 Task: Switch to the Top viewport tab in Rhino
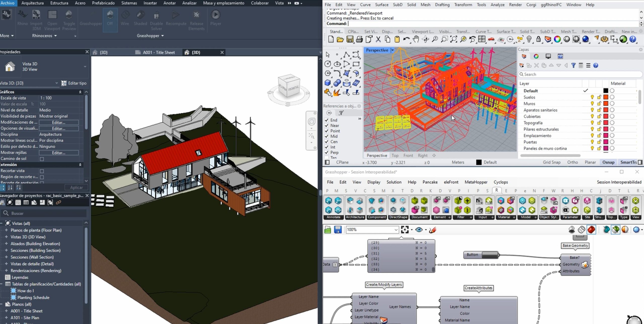tap(395, 155)
